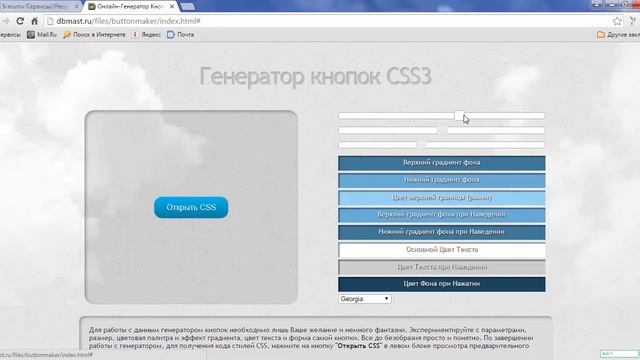
Task: Pick Верхний градиент фона color
Action: [442, 163]
